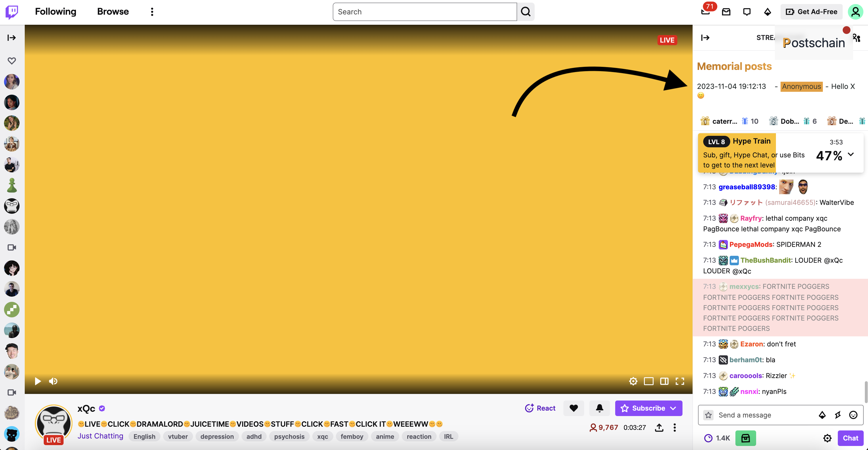Click the React button
This screenshot has height=450, width=868.
540,408
